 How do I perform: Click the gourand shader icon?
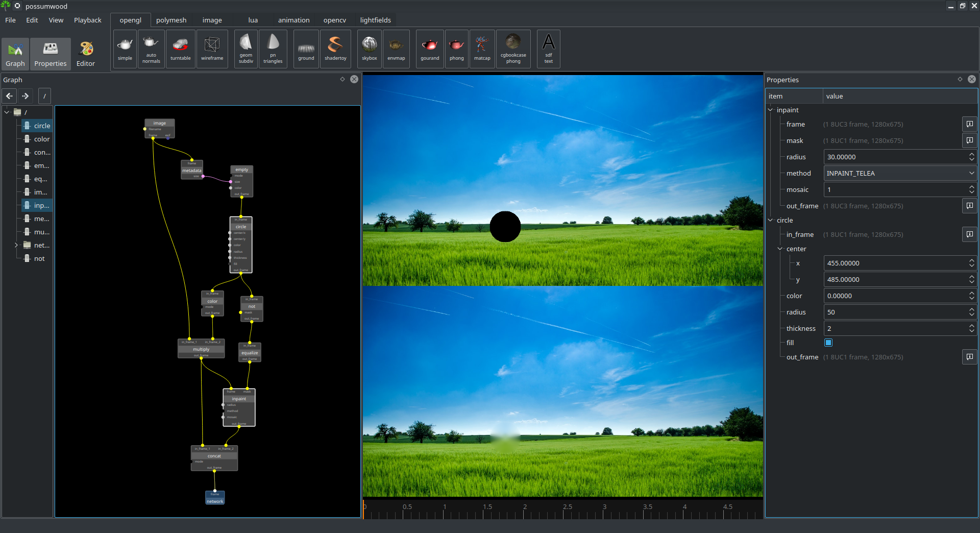[x=430, y=49]
